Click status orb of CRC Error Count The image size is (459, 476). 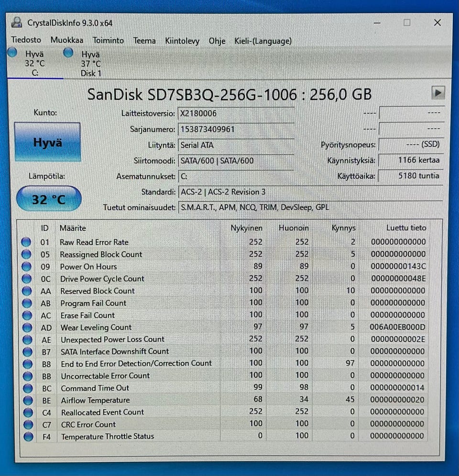click(28, 424)
